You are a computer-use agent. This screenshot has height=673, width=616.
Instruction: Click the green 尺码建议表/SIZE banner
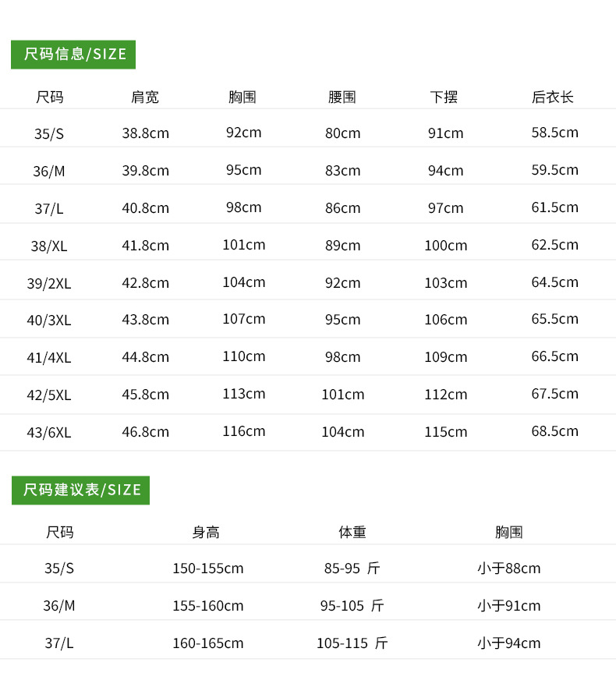tap(80, 491)
